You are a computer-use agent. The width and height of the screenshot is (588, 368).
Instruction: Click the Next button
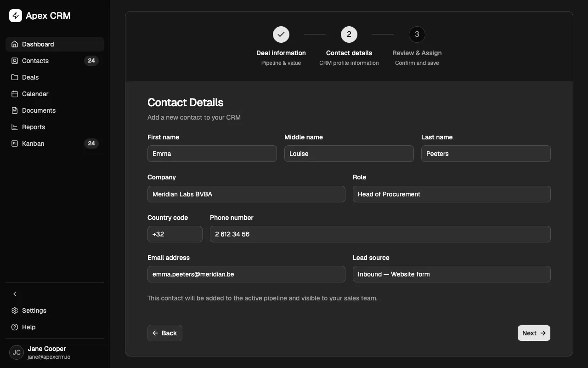534,333
